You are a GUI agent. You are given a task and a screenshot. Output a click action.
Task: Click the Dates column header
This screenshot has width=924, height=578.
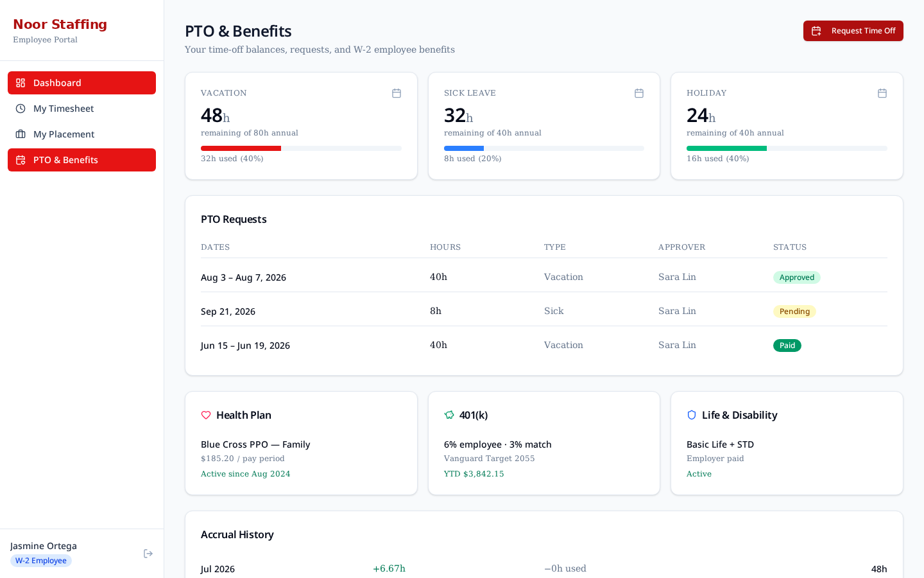pyautogui.click(x=215, y=247)
